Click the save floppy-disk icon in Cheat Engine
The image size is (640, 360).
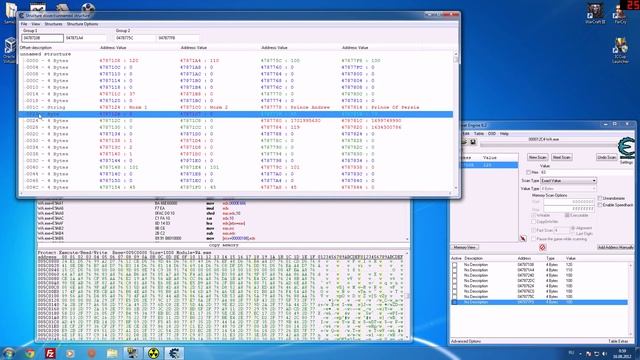[473, 142]
